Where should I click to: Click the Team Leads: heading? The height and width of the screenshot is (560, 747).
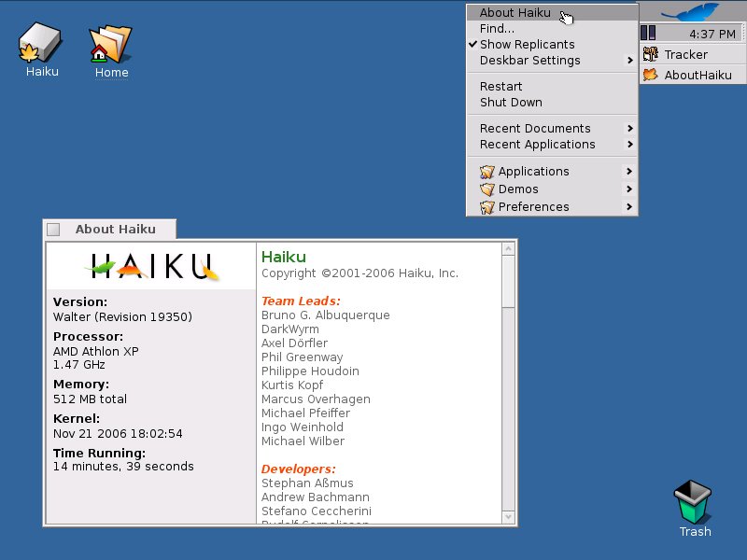coord(301,301)
